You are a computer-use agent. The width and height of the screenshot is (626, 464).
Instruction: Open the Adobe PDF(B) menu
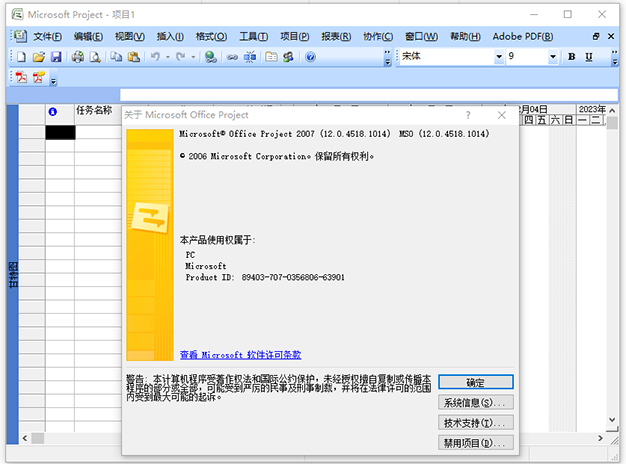click(523, 37)
